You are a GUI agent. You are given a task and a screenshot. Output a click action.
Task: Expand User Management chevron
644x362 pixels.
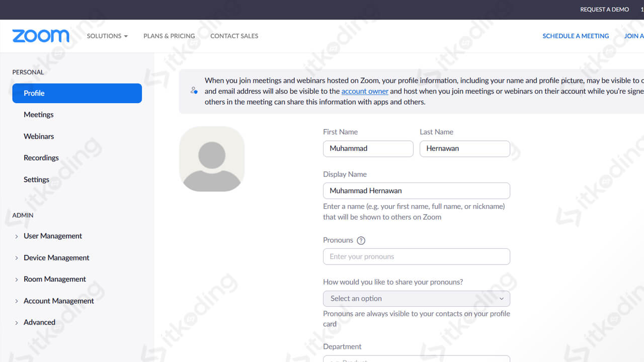(x=17, y=236)
